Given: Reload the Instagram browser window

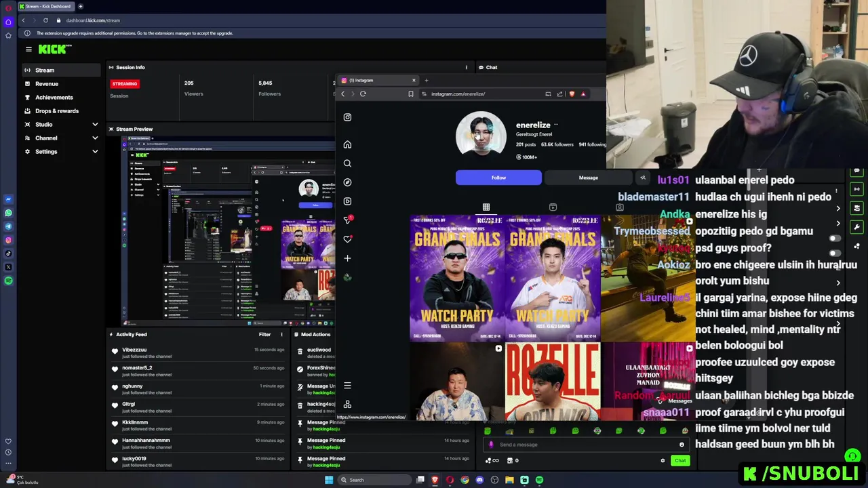Looking at the screenshot, I should tap(363, 94).
